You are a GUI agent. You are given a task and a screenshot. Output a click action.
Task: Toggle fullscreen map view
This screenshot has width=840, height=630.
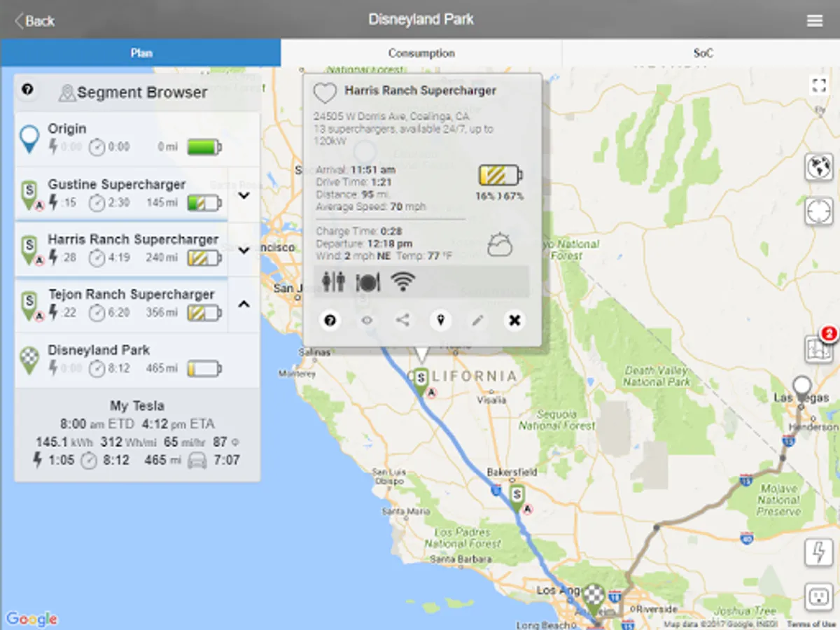[819, 85]
